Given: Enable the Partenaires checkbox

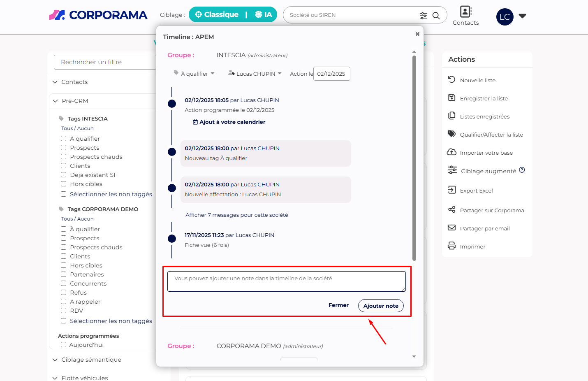Looking at the screenshot, I should (x=64, y=274).
